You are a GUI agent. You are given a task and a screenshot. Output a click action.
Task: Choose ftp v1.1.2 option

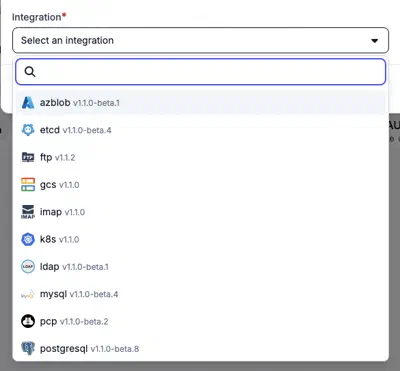(x=201, y=157)
